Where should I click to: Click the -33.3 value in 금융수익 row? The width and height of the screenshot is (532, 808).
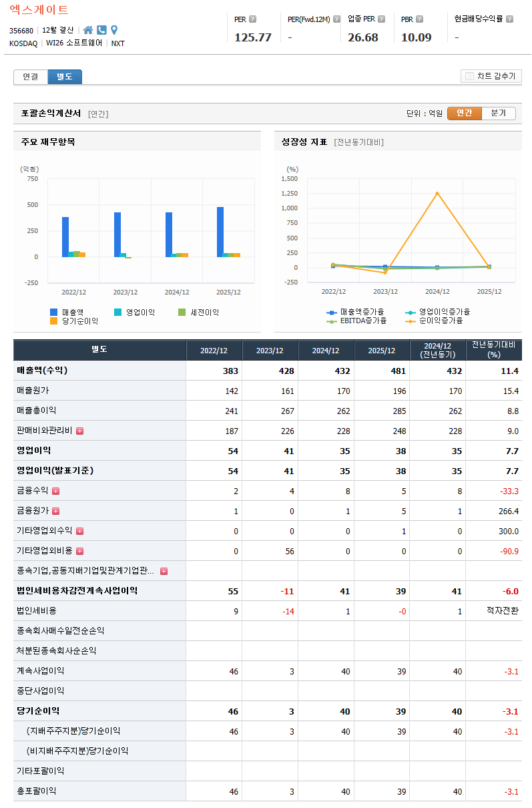click(509, 491)
